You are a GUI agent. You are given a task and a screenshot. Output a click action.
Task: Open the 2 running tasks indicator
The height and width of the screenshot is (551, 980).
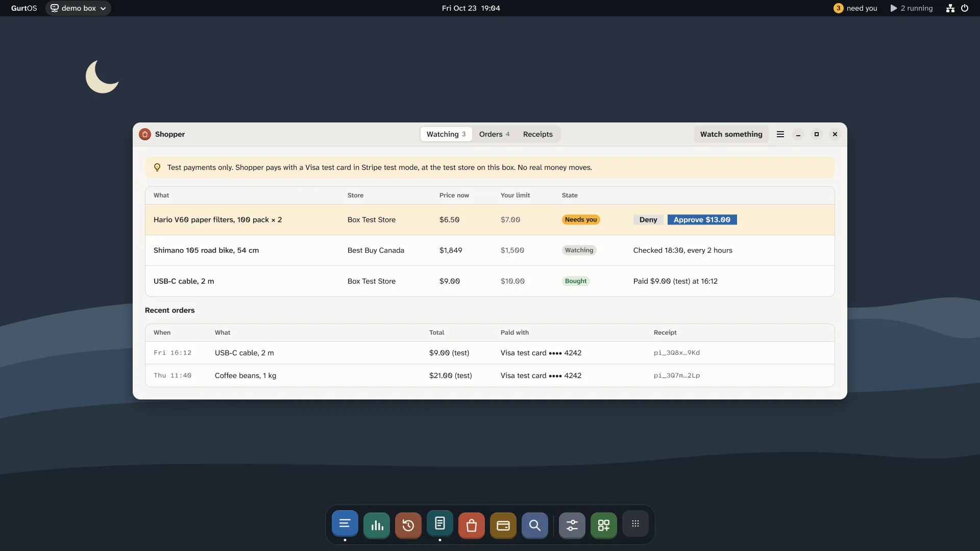tap(912, 8)
